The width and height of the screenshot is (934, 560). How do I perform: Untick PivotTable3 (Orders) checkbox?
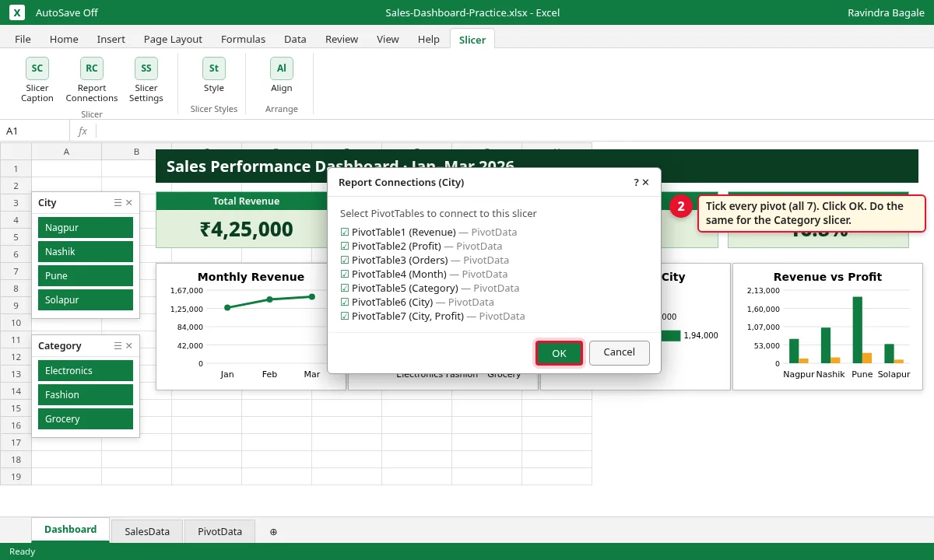[345, 260]
